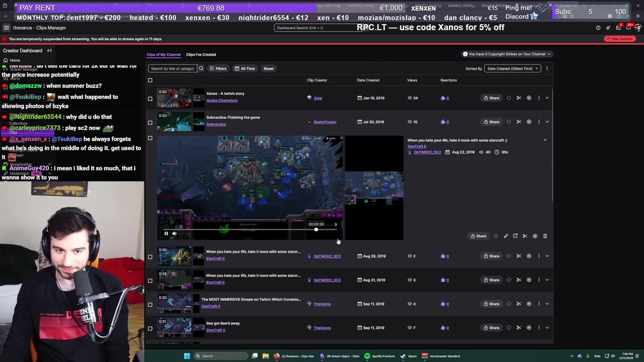Expand the Aug 31, 2019 clip row
The height and width of the screenshot is (362, 644).
coord(547,280)
